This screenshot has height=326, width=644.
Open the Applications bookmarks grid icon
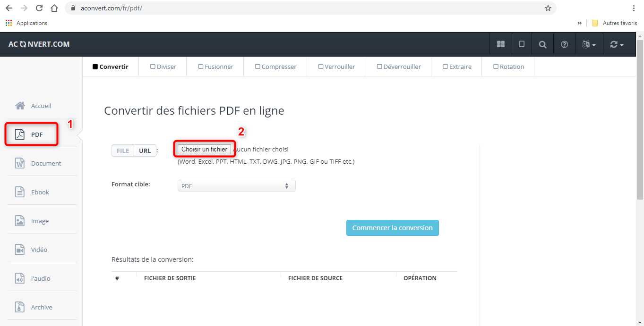[9, 23]
